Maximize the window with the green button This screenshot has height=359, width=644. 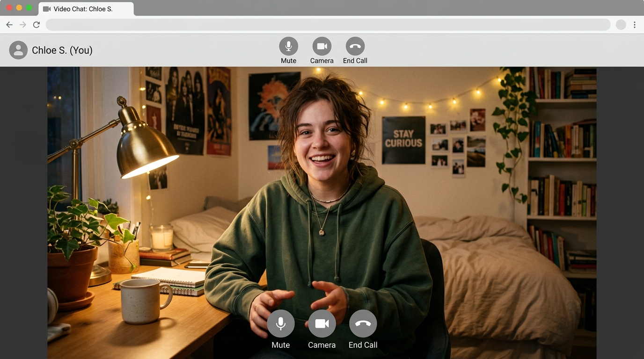point(29,8)
